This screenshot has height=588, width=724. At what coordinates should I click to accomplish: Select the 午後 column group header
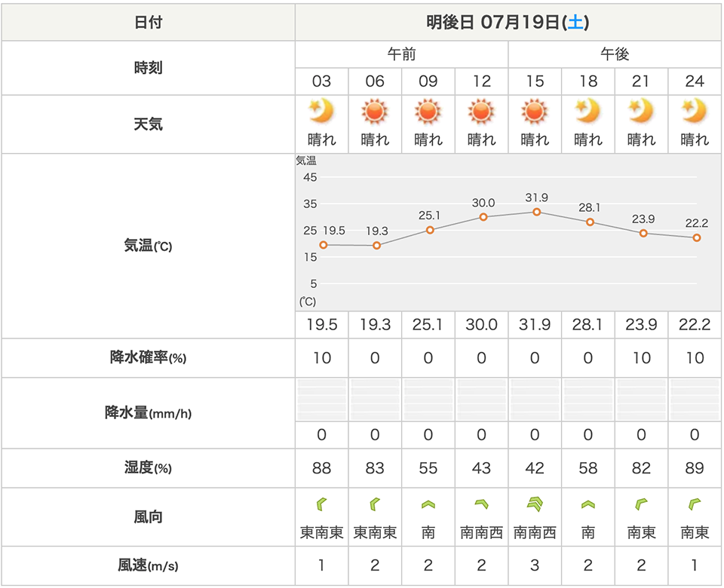[615, 54]
